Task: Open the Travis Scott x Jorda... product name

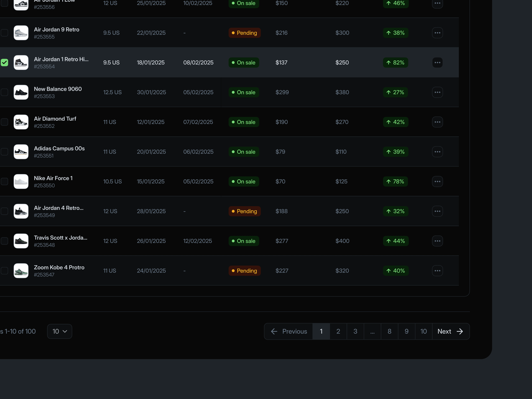Action: (x=61, y=238)
